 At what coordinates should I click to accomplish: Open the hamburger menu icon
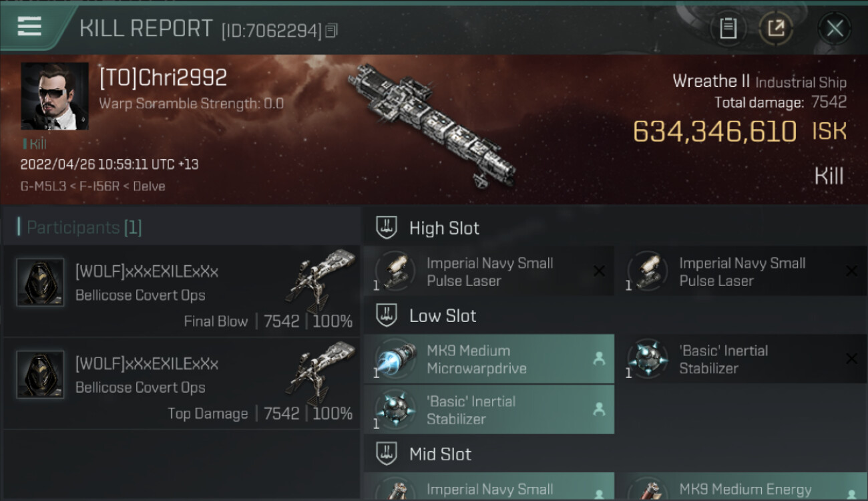pyautogui.click(x=29, y=26)
